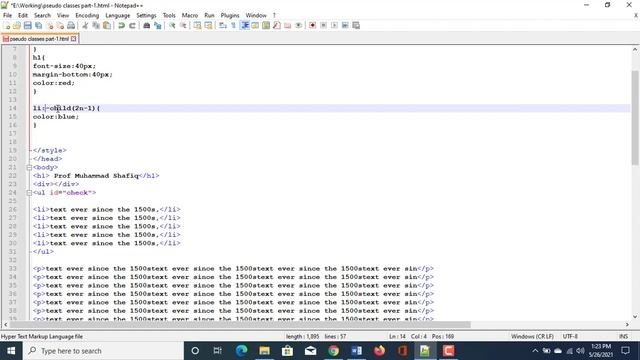
Task: Click the Save All toolbar icon
Action: pos(38,25)
